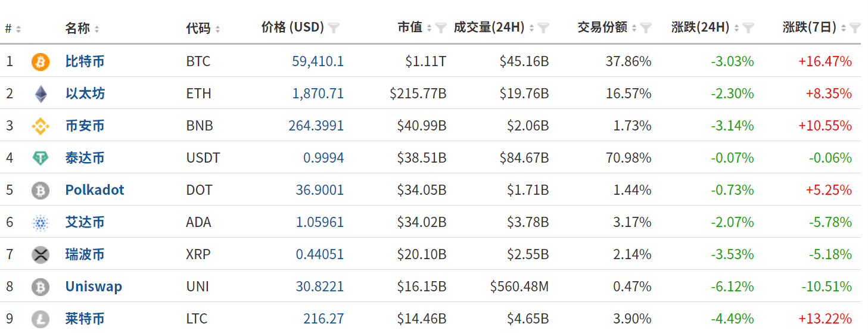Click the Litecoin logo icon
Image resolution: width=868 pixels, height=333 pixels.
pyautogui.click(x=41, y=319)
